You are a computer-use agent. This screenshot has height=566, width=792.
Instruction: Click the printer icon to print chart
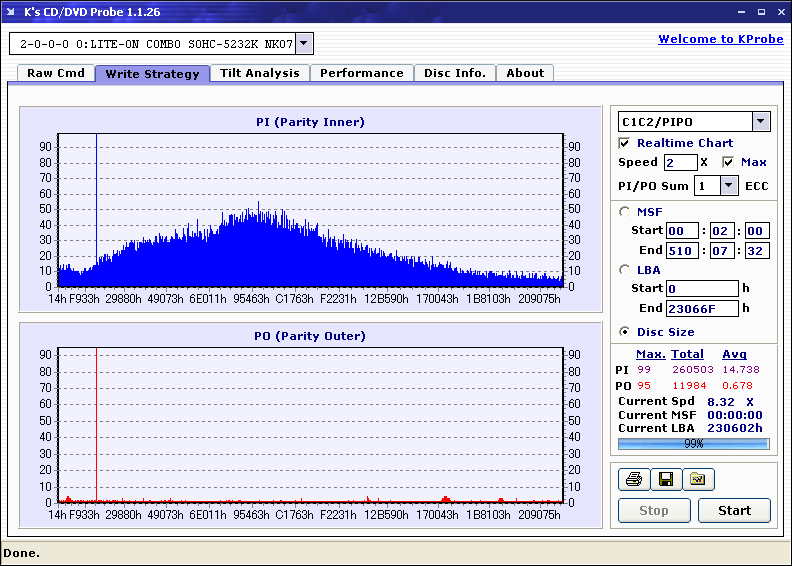click(633, 480)
